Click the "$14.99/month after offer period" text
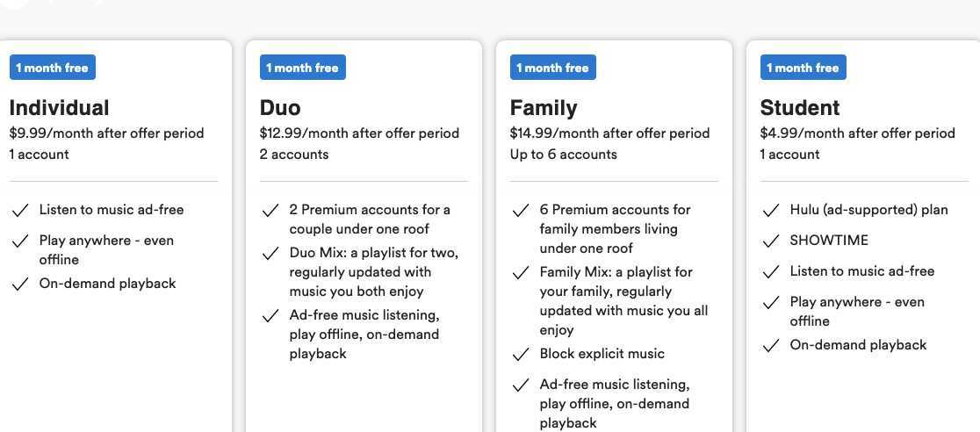 [x=610, y=133]
